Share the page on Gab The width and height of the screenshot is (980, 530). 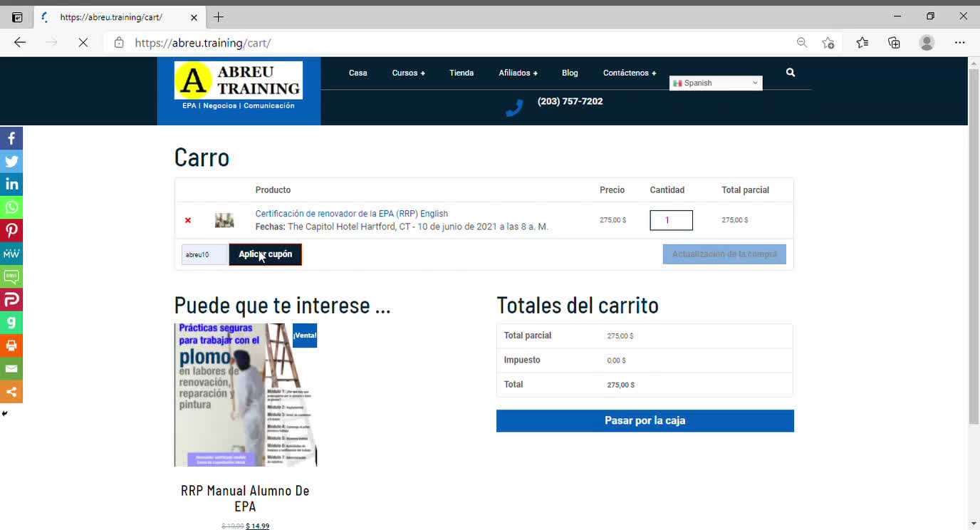(x=11, y=323)
